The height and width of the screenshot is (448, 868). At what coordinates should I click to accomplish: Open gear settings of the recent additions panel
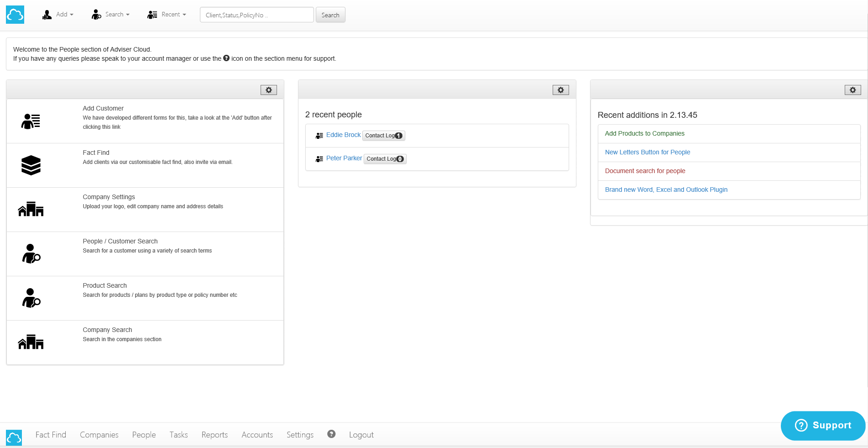(852, 90)
